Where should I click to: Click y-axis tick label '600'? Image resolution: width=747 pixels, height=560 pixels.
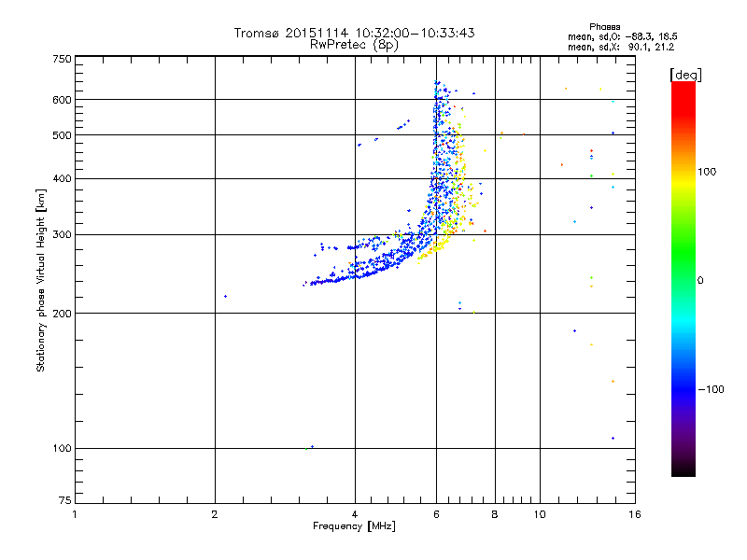point(63,100)
